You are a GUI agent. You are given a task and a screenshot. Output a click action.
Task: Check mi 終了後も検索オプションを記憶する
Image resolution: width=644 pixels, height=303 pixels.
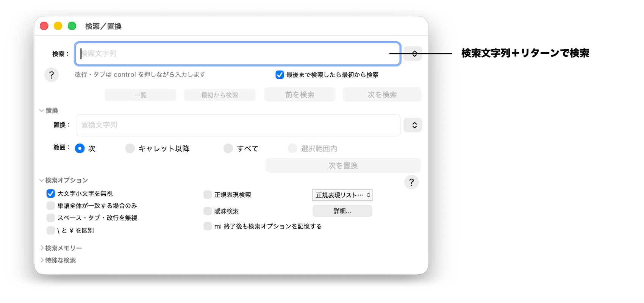tap(208, 226)
